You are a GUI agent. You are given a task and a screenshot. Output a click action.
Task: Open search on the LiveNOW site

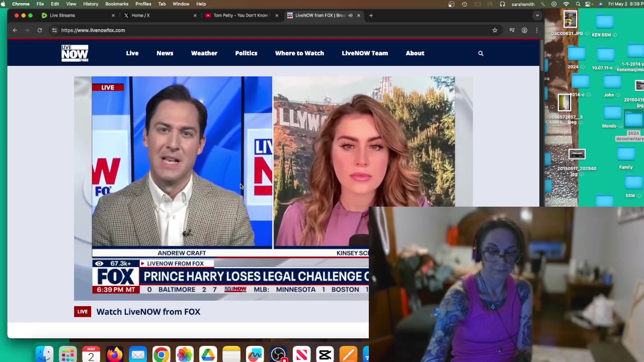coord(480,53)
